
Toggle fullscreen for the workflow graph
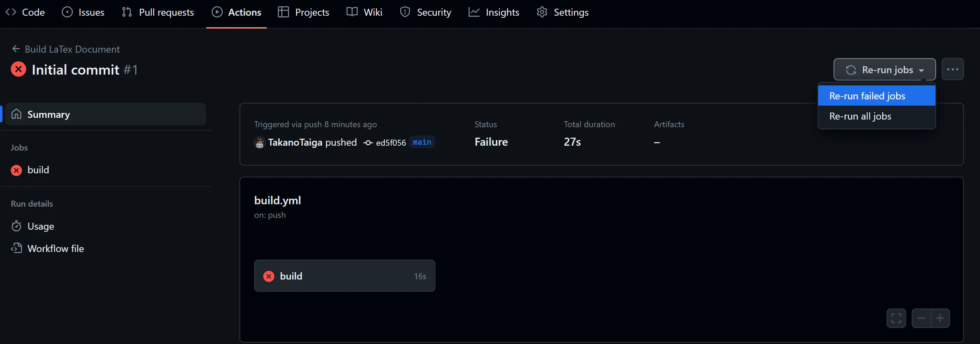tap(896, 318)
